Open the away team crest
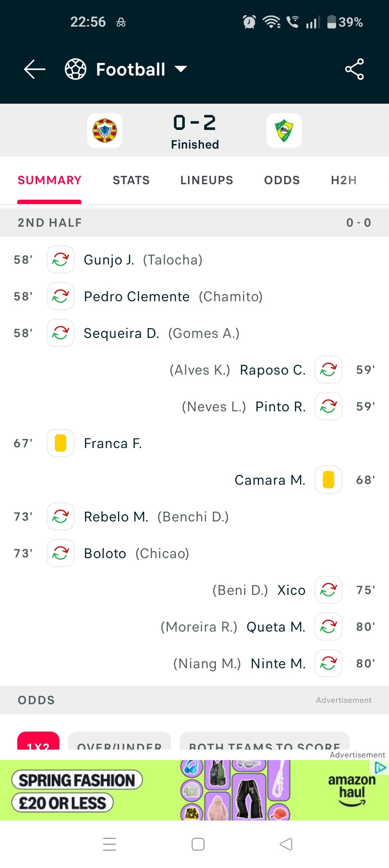Viewport: 389px width, 868px height. click(x=284, y=131)
